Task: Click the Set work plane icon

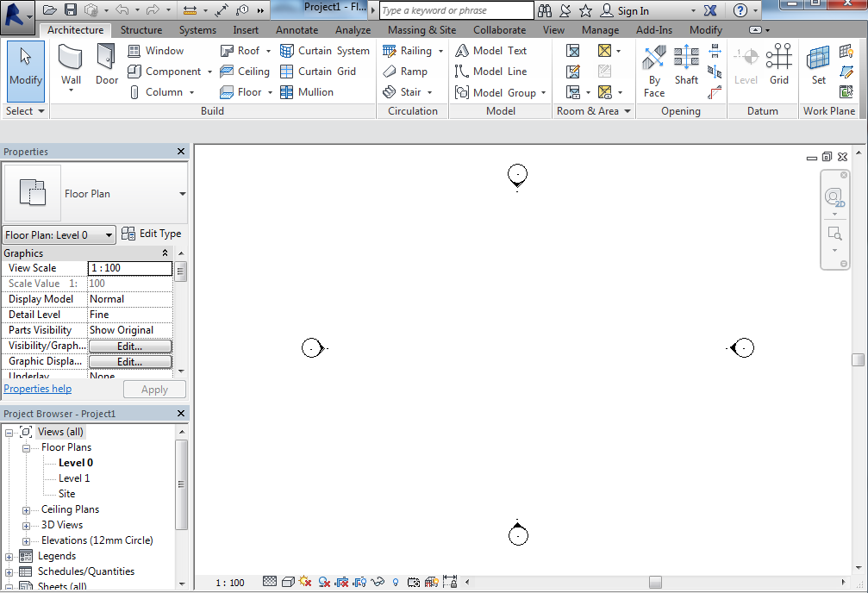Action: point(818,66)
